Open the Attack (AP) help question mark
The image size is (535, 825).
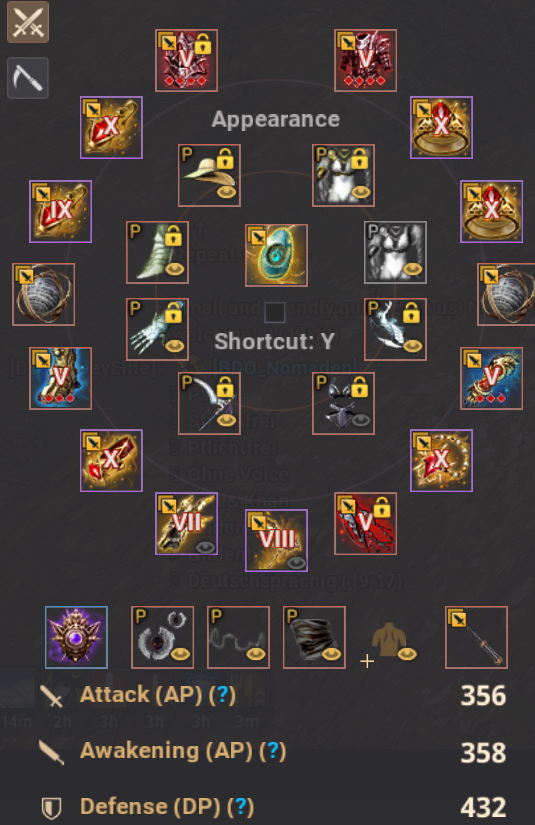(x=222, y=695)
